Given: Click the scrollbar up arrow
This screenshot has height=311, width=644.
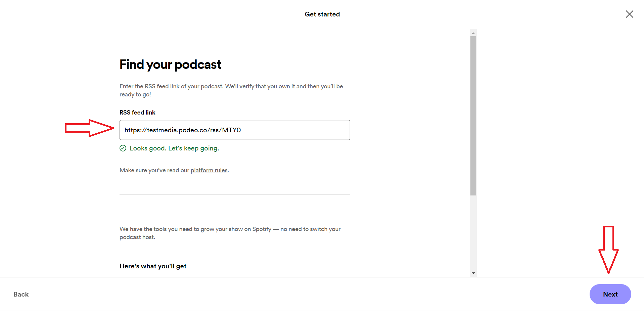Looking at the screenshot, I should 473,33.
